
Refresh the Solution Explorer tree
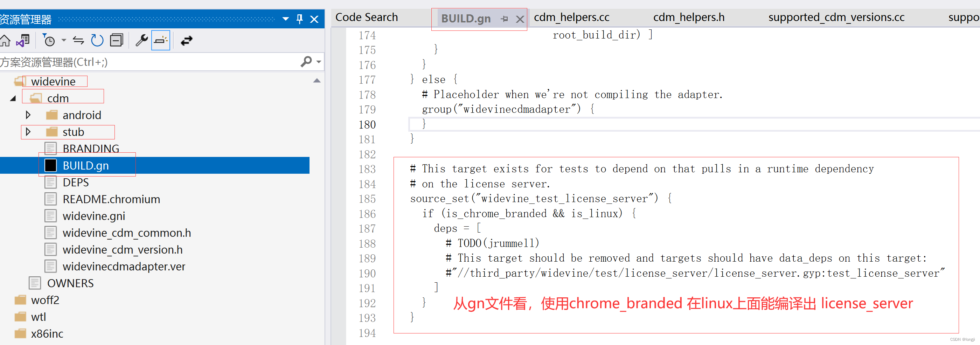click(x=97, y=40)
